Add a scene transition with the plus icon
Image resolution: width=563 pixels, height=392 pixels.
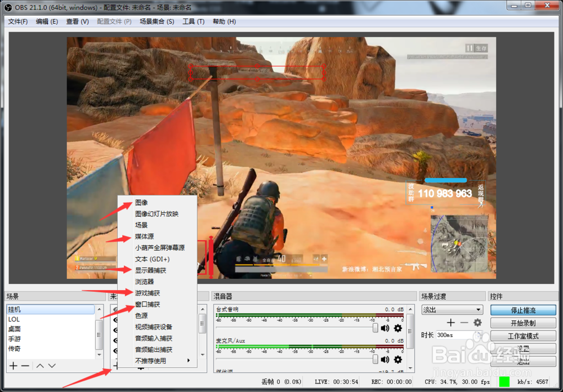(451, 322)
